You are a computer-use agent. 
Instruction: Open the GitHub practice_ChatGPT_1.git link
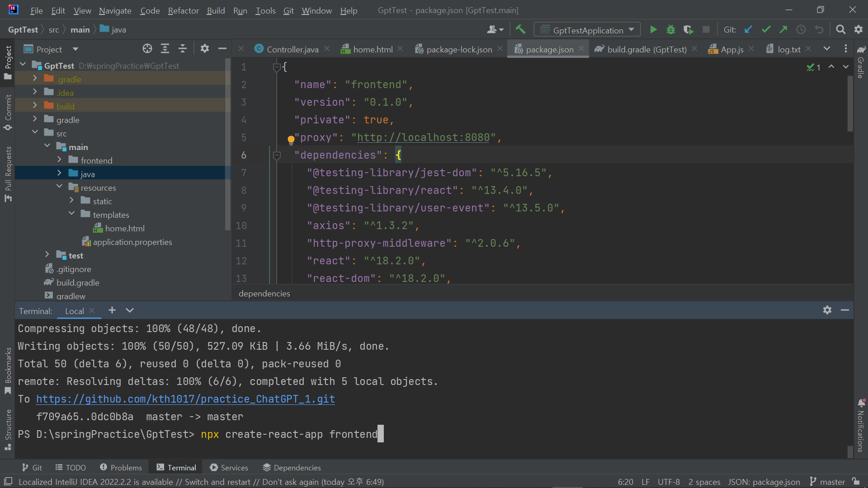tap(185, 399)
